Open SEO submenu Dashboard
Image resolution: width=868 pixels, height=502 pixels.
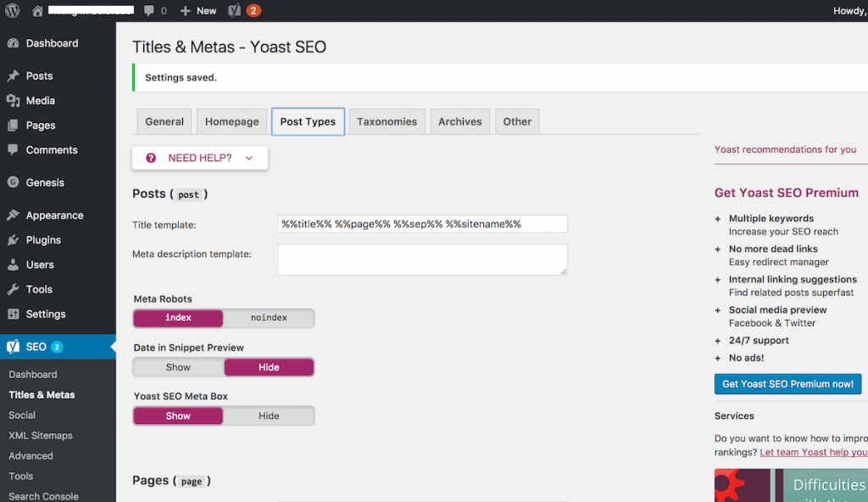(x=33, y=375)
